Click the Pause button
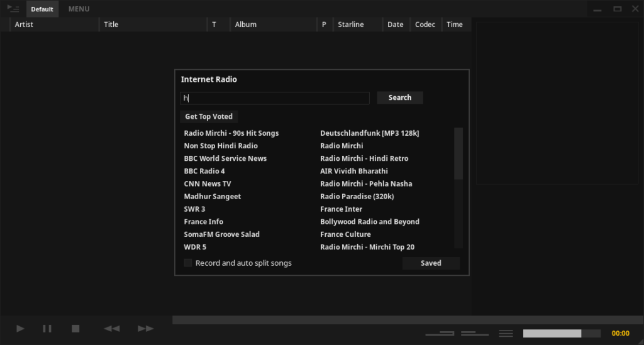The height and width of the screenshot is (345, 644). click(47, 329)
